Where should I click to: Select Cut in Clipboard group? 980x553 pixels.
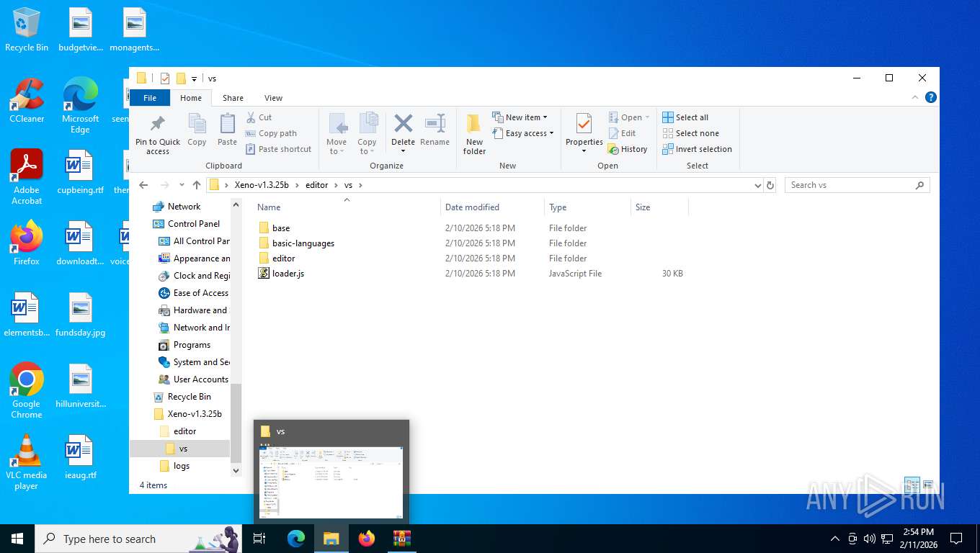(x=259, y=117)
